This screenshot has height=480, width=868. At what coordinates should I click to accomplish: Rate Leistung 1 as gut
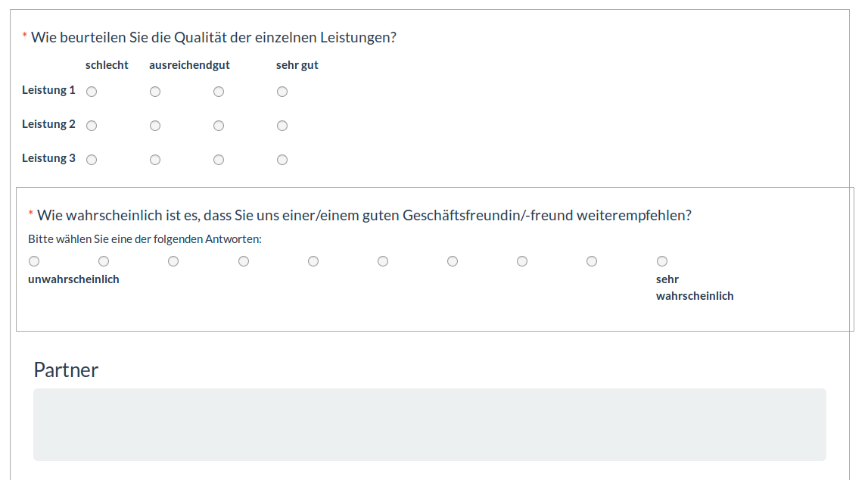tap(219, 92)
